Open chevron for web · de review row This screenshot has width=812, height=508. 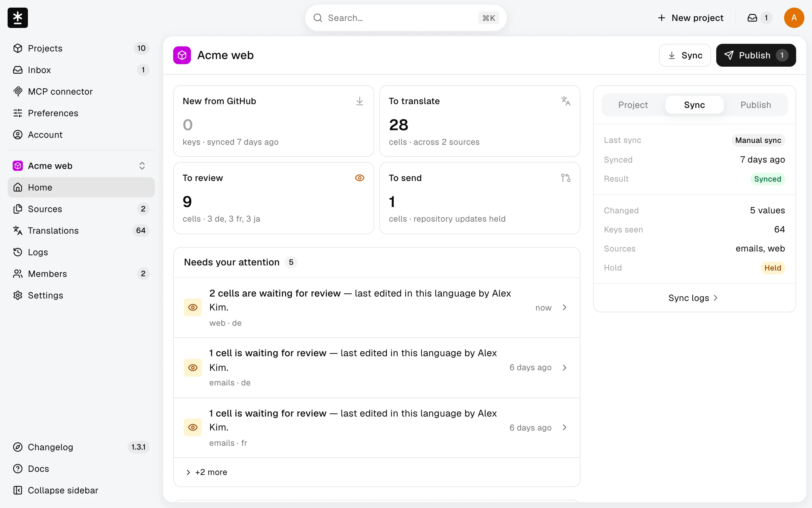[565, 307]
